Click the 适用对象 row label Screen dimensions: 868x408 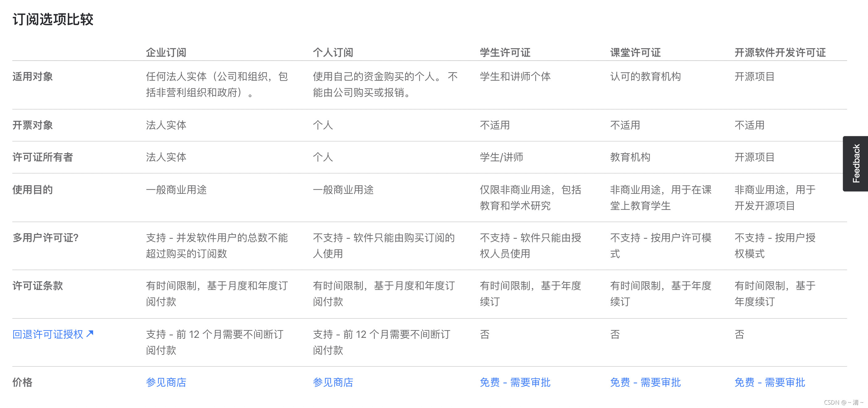pyautogui.click(x=33, y=76)
